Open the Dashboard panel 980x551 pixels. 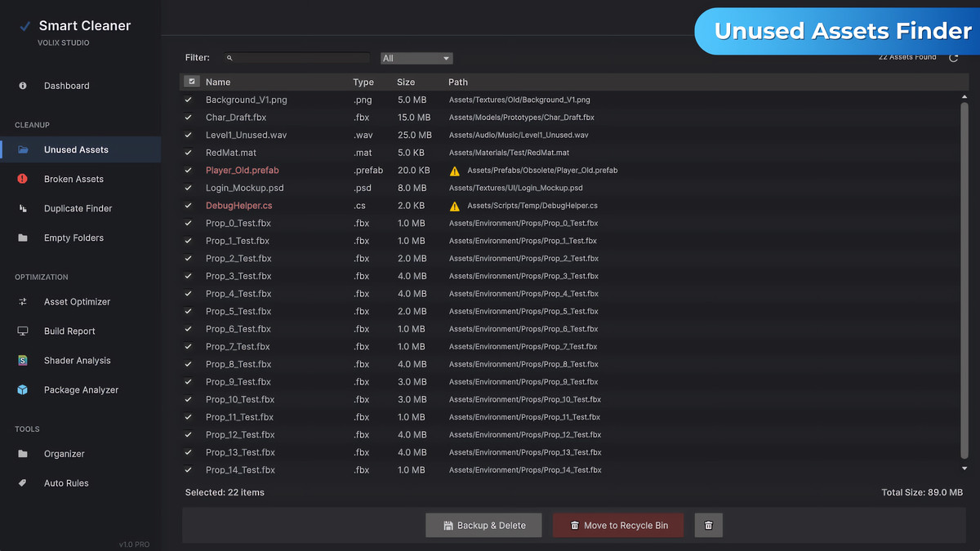pos(66,85)
